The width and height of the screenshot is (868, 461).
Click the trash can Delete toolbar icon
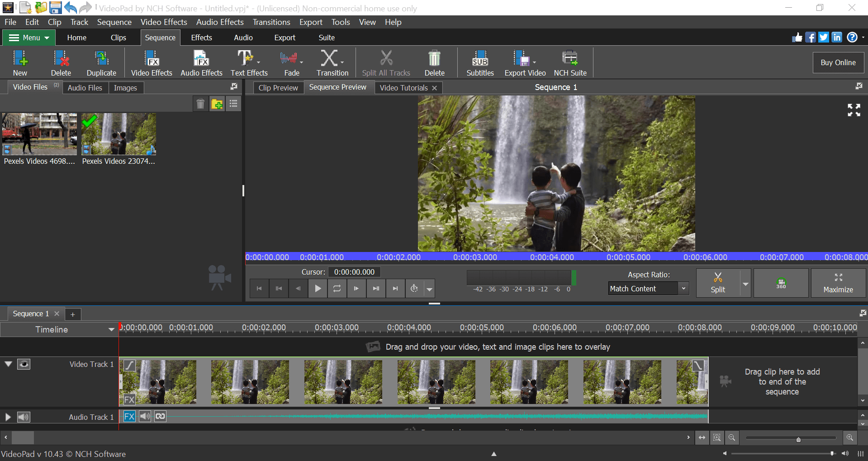pyautogui.click(x=434, y=63)
